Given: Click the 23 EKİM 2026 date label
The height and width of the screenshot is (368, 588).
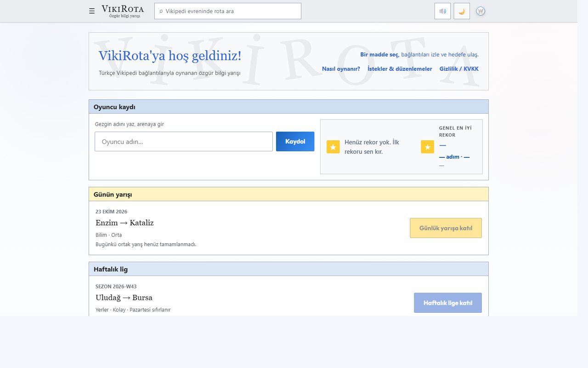Looking at the screenshot, I should click(x=111, y=212).
